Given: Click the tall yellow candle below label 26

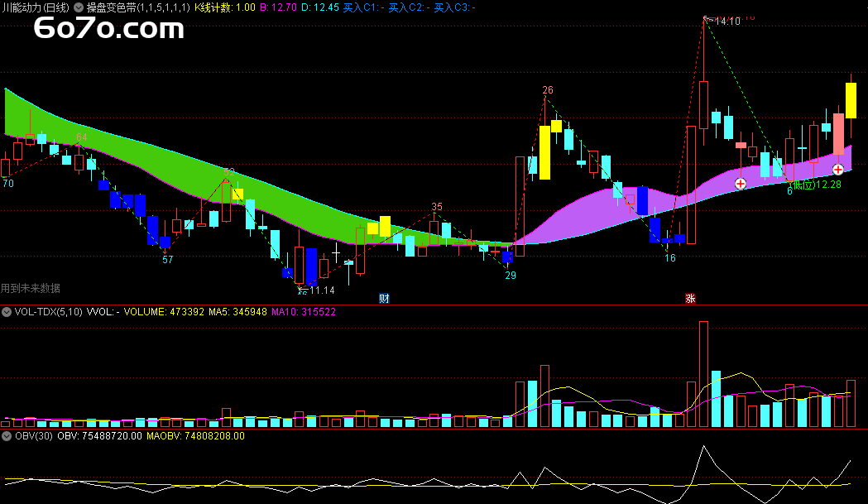Looking at the screenshot, I should tap(544, 152).
